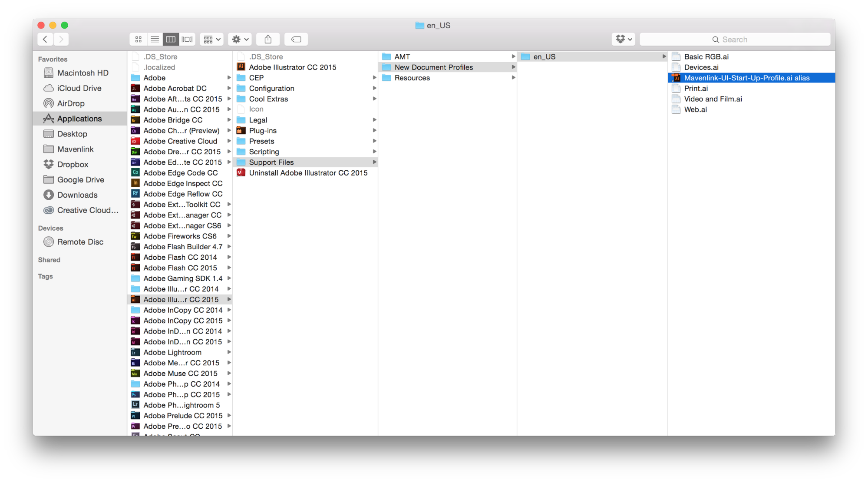Select the Support Files folder
The width and height of the screenshot is (868, 483).
pyautogui.click(x=306, y=162)
